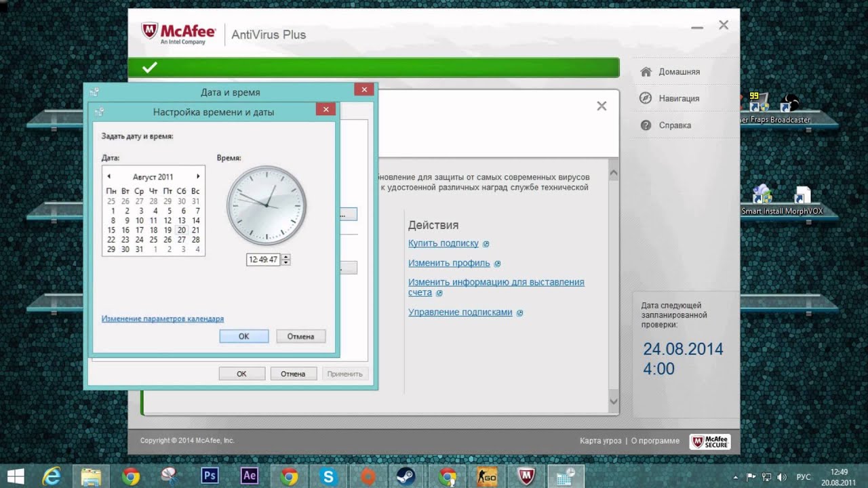Open Изменить информацию для выставления счета link
The width and height of the screenshot is (868, 488).
[496, 287]
